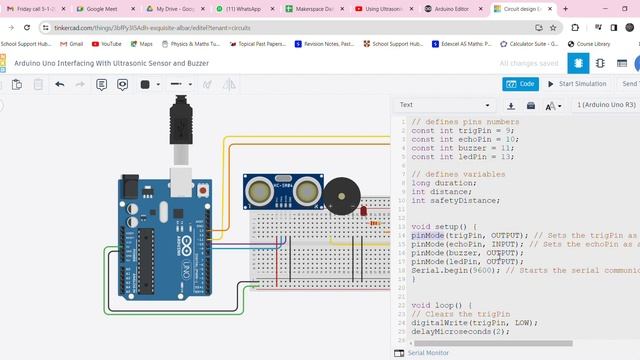The image size is (640, 360).
Task: Open the browser side panel icon
Action: point(613,28)
